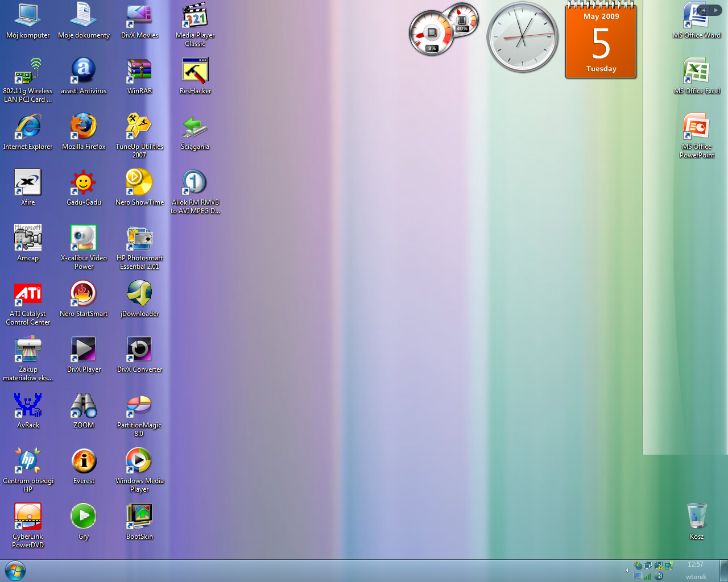Click the 12:57 taskbar clock
Screen dimensions: 728x582
[x=696, y=564]
